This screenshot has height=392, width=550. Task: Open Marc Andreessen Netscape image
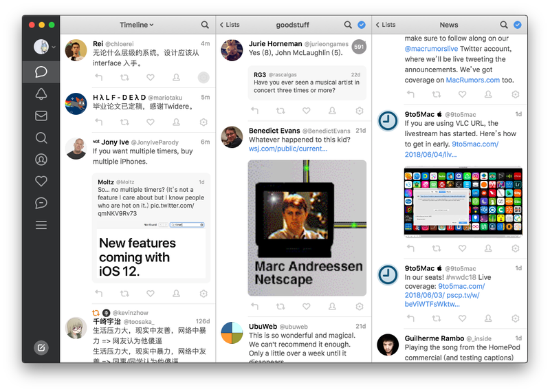(x=307, y=228)
